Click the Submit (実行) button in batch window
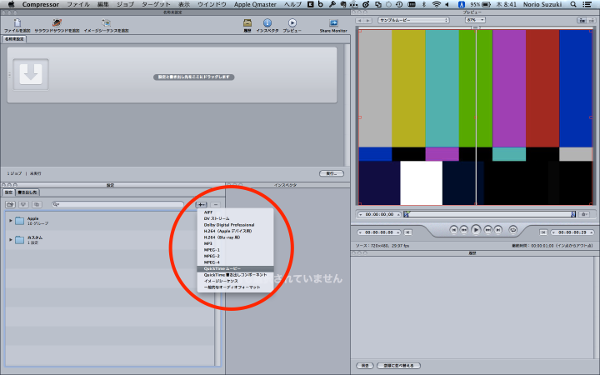The height and width of the screenshot is (375, 600). point(331,174)
